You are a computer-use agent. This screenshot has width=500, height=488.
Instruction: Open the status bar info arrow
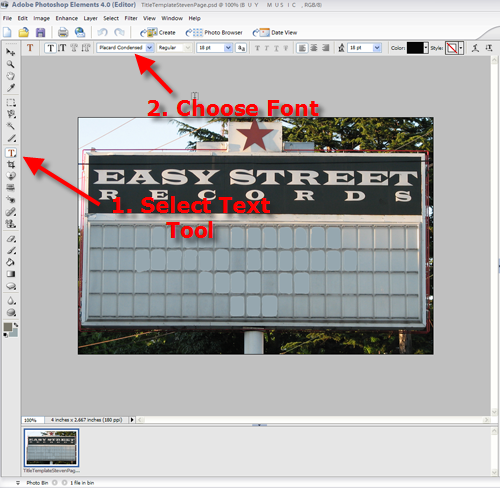click(132, 420)
